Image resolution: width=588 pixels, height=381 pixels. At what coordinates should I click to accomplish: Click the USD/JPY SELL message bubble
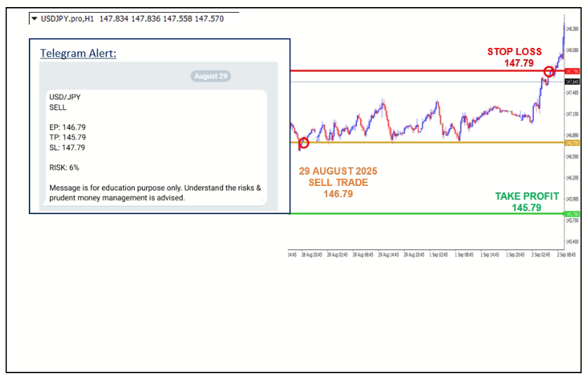[x=156, y=147]
